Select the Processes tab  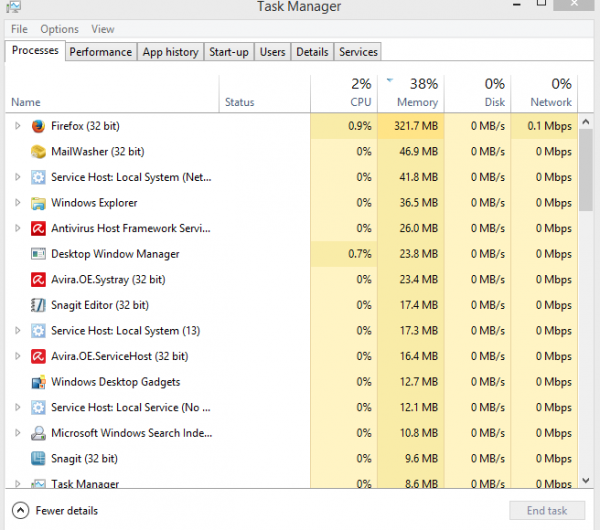click(35, 51)
